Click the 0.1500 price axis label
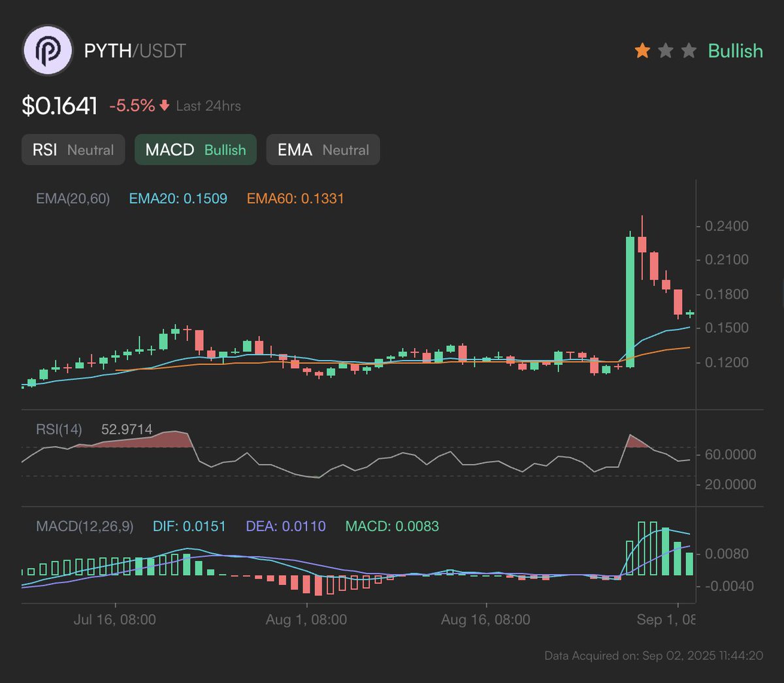 coord(727,328)
